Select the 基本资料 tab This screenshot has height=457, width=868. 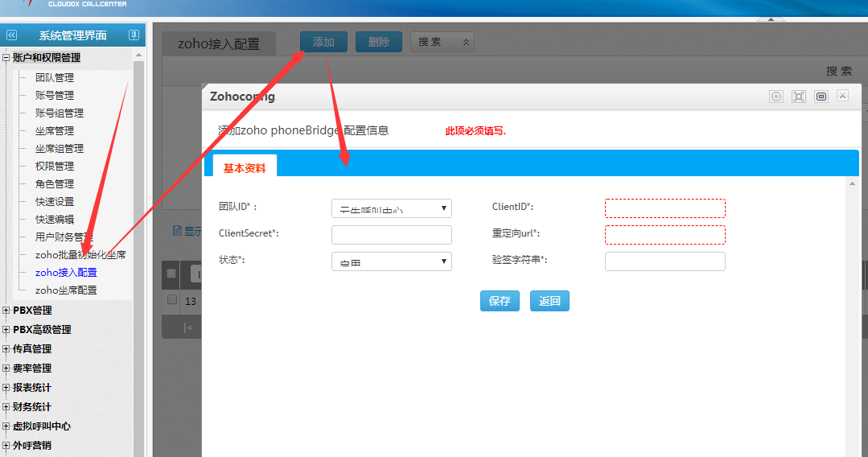(245, 168)
